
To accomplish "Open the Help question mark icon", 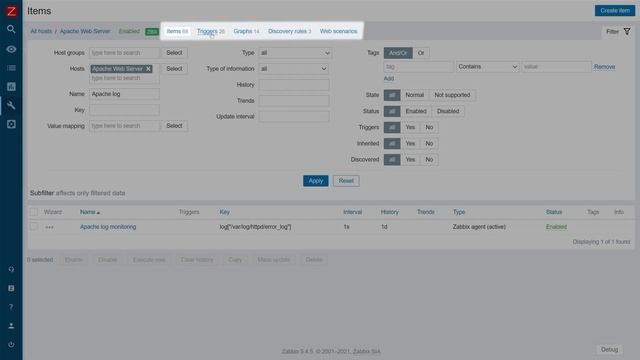I will pyautogui.click(x=11, y=307).
